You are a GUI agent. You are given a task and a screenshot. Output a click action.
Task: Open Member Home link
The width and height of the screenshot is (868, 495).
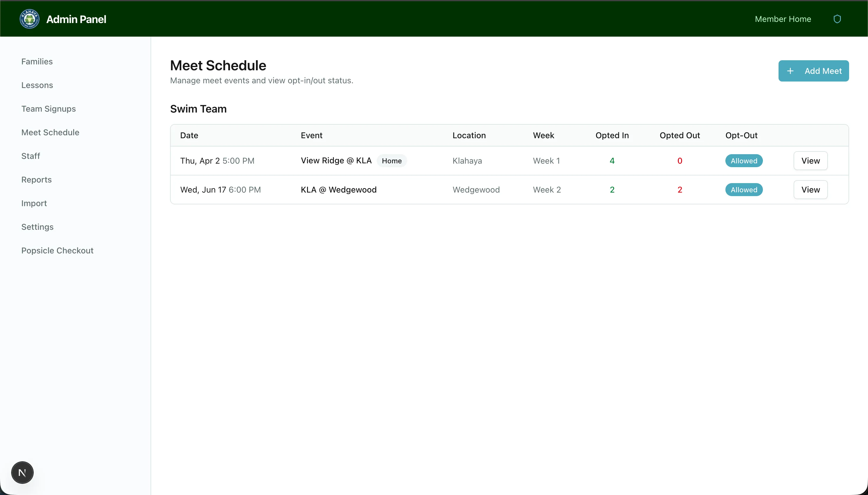point(783,19)
